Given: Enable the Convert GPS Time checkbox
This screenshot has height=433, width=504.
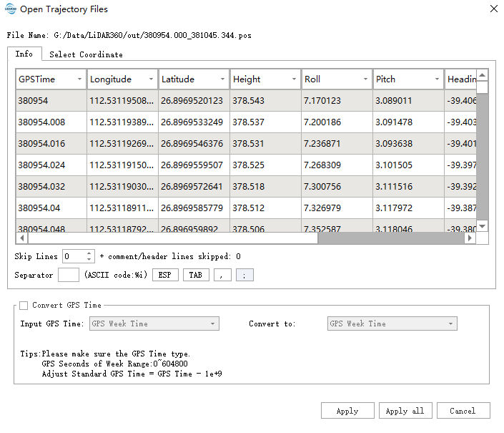Looking at the screenshot, I should [x=24, y=305].
